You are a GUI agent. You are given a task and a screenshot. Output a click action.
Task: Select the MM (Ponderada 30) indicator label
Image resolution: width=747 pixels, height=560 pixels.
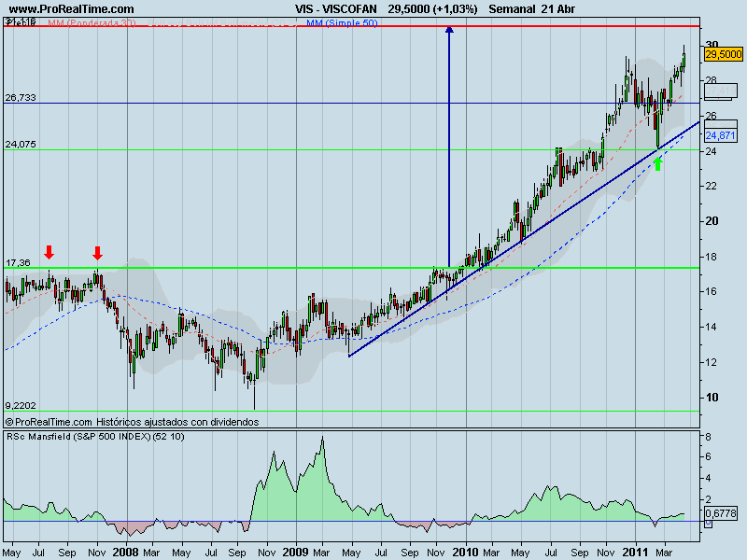pyautogui.click(x=92, y=22)
